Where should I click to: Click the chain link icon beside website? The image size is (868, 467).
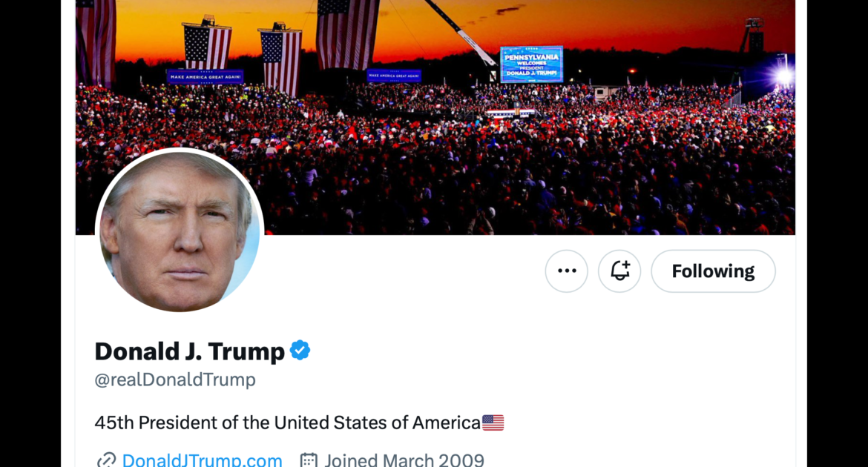(x=106, y=460)
